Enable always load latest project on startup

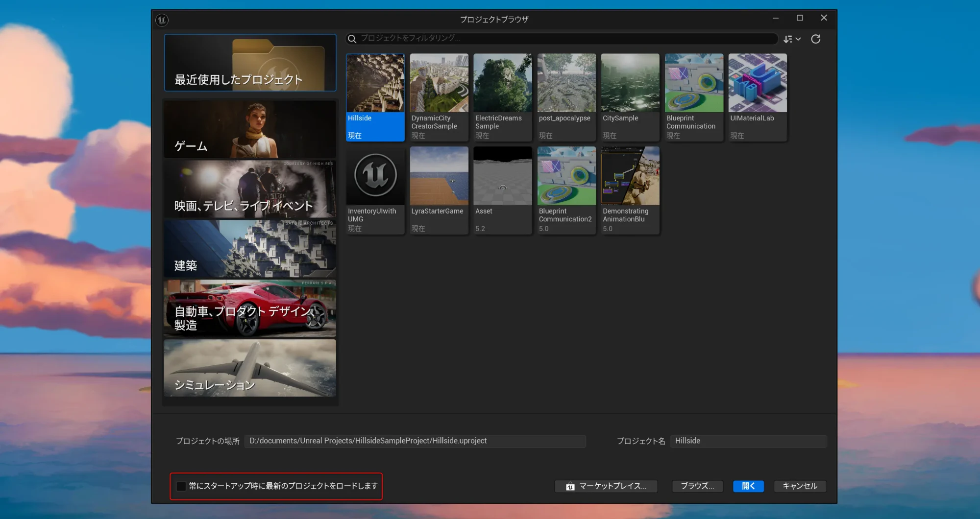[181, 486]
